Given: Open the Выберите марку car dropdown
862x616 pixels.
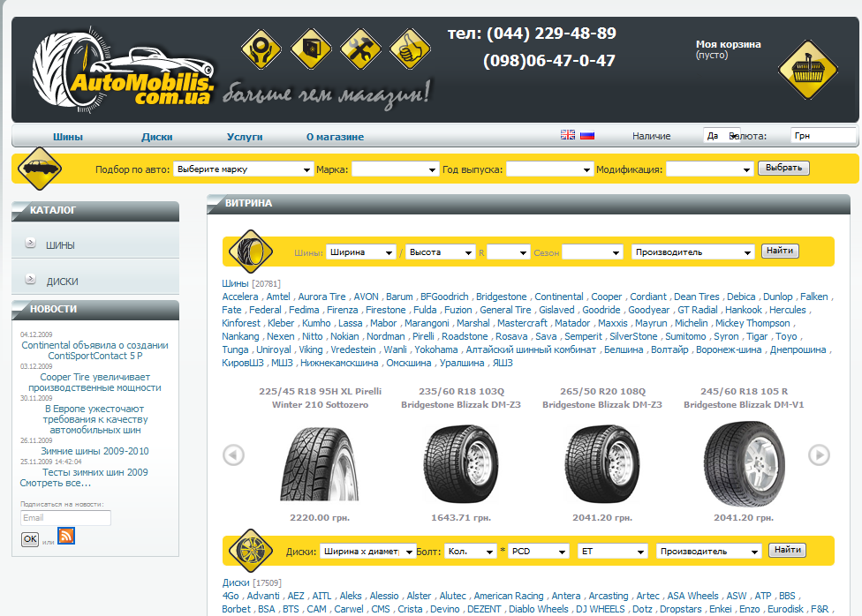Looking at the screenshot, I should [243, 169].
